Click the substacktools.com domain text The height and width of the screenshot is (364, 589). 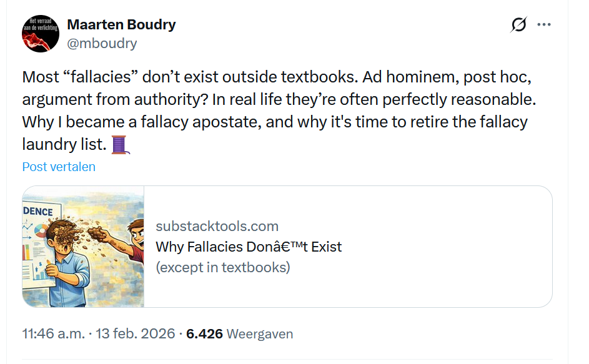pos(217,226)
